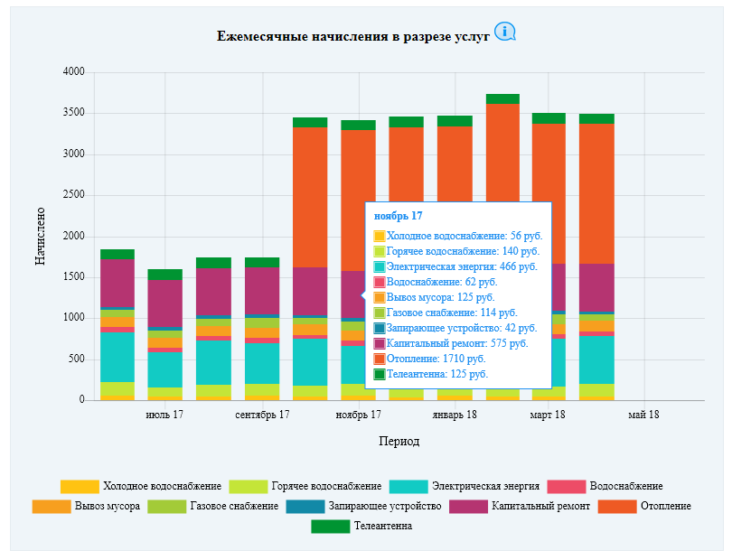Click legend label Вывоз мусора
The image size is (732, 560).
point(108,507)
